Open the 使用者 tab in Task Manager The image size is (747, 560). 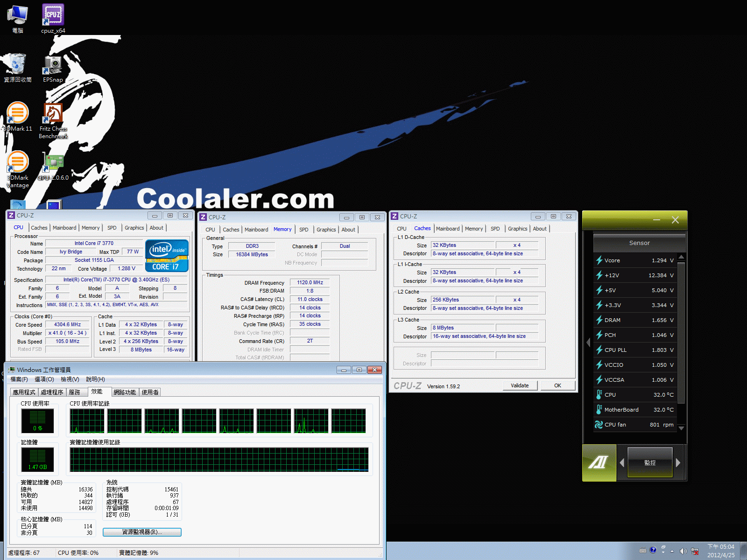[150, 392]
